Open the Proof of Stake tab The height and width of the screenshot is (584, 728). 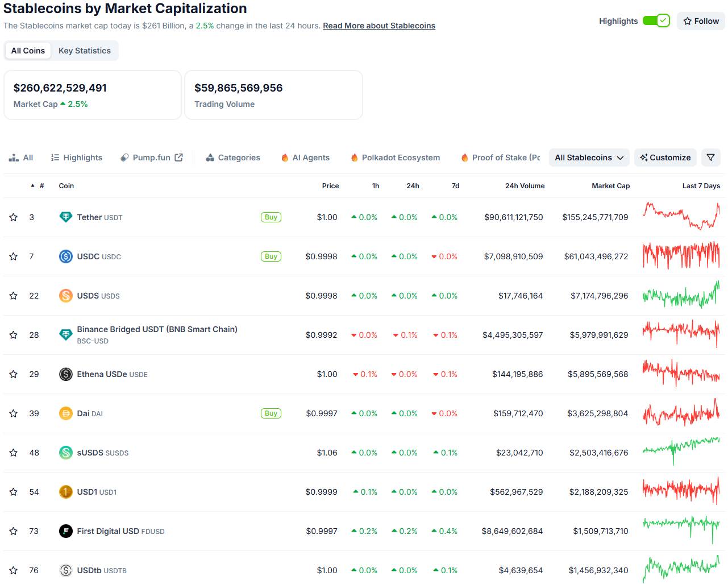click(500, 158)
